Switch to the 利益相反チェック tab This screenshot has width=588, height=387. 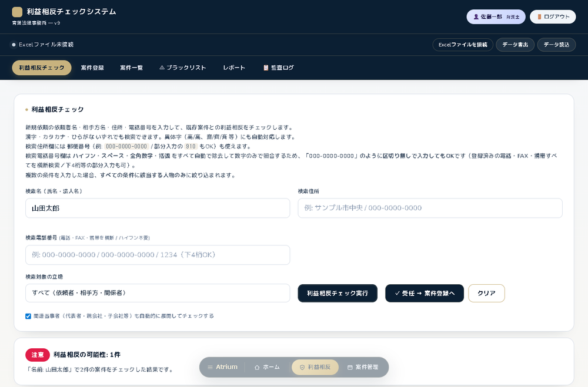pyautogui.click(x=42, y=68)
